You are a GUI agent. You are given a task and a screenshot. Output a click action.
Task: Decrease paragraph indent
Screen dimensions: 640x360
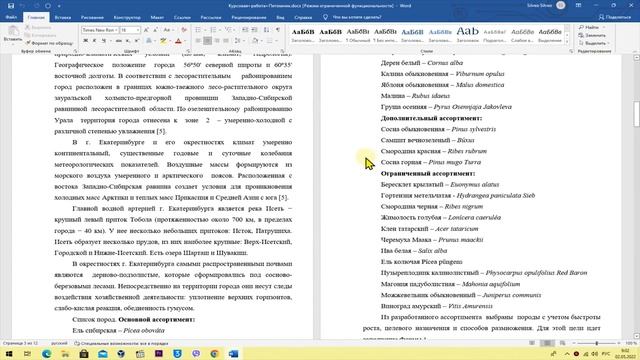pyautogui.click(x=245, y=30)
